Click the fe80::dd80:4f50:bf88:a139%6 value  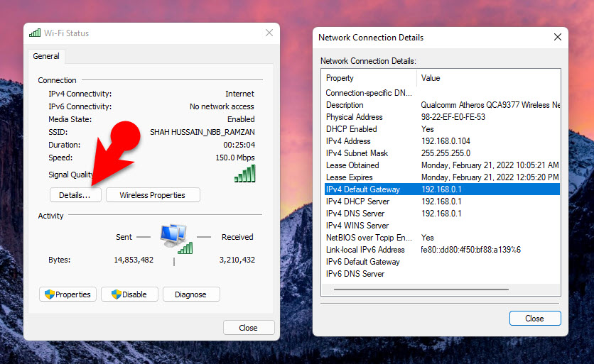471,250
